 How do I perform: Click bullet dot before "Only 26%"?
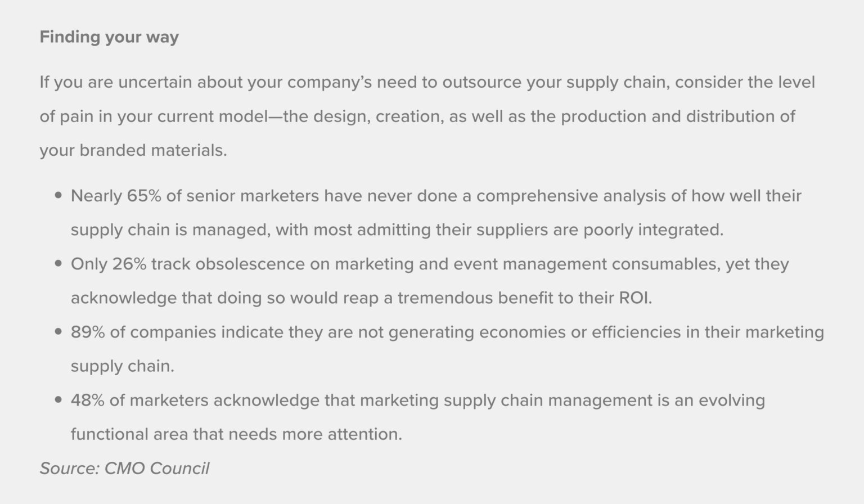(58, 264)
